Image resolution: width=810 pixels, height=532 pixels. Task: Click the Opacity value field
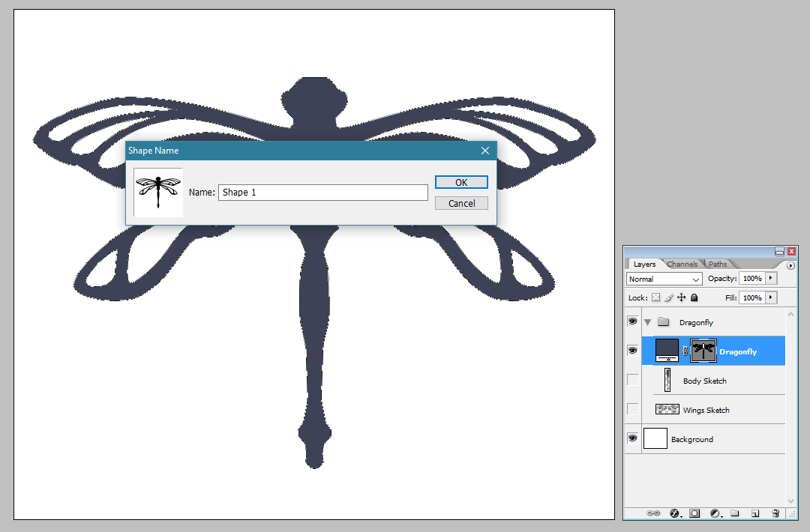pyautogui.click(x=752, y=278)
